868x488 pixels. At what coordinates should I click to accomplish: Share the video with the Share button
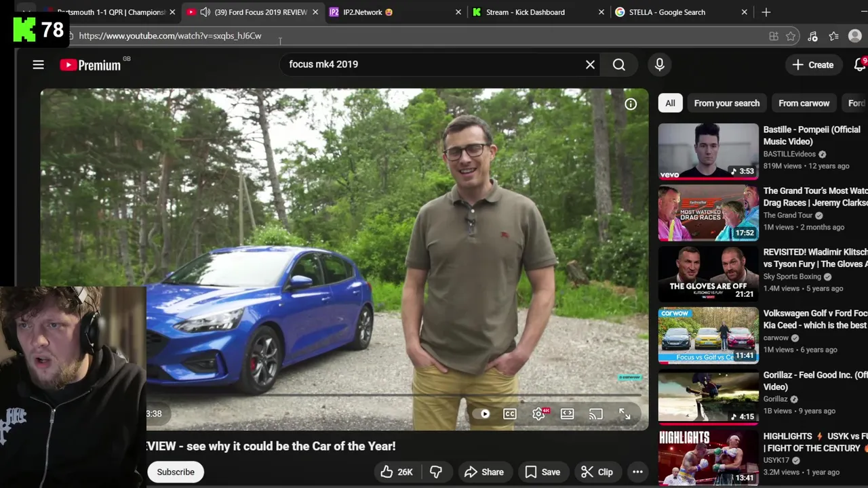(484, 472)
